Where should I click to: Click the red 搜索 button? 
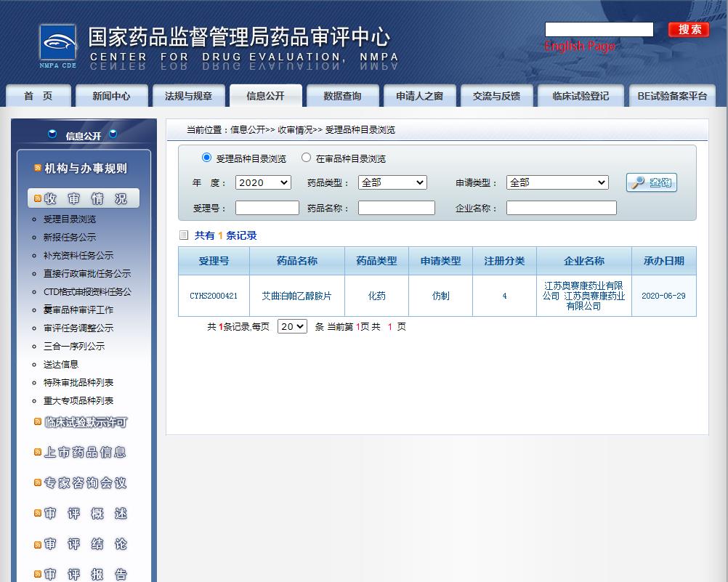(x=689, y=30)
